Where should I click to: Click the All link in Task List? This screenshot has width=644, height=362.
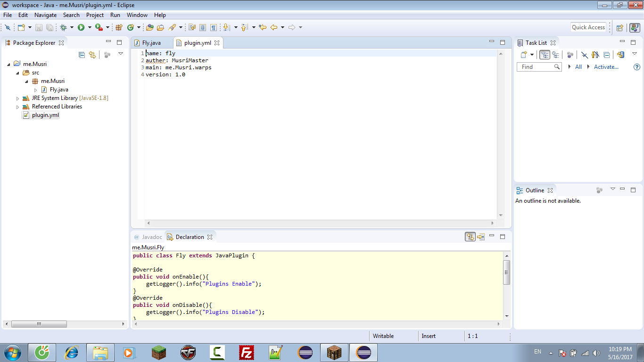pyautogui.click(x=578, y=67)
